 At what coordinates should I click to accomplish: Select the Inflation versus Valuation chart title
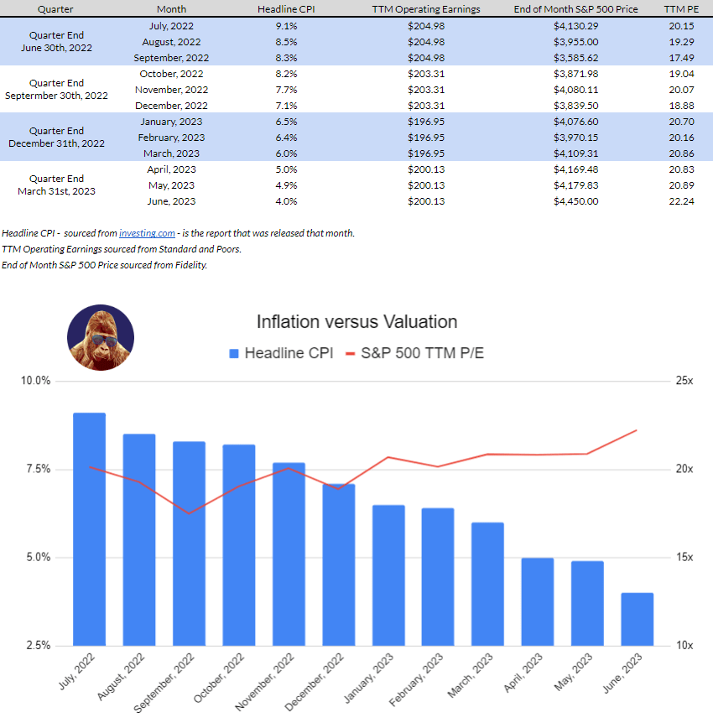click(x=356, y=322)
